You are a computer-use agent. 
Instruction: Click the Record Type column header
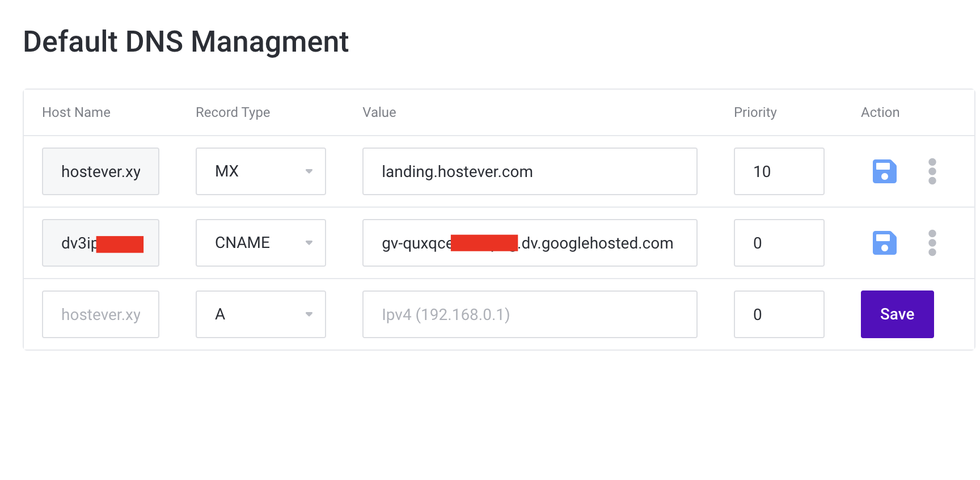coord(233,112)
